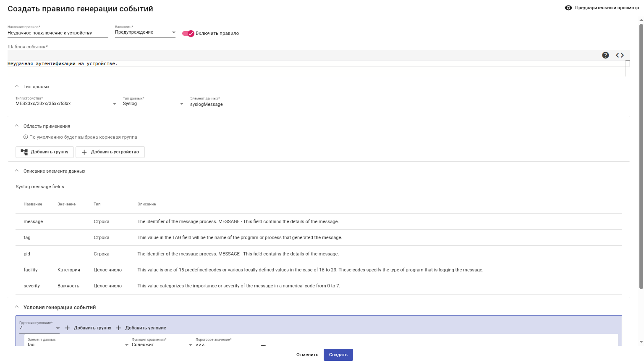Open the event template help icon
This screenshot has width=644, height=363.
[605, 55]
